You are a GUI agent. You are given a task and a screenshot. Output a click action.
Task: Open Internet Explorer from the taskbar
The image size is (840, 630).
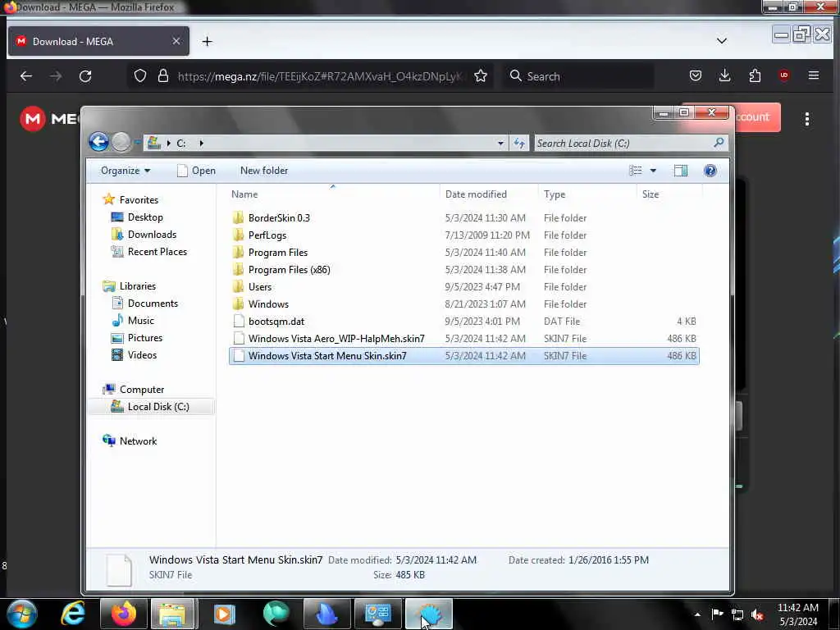click(x=73, y=614)
